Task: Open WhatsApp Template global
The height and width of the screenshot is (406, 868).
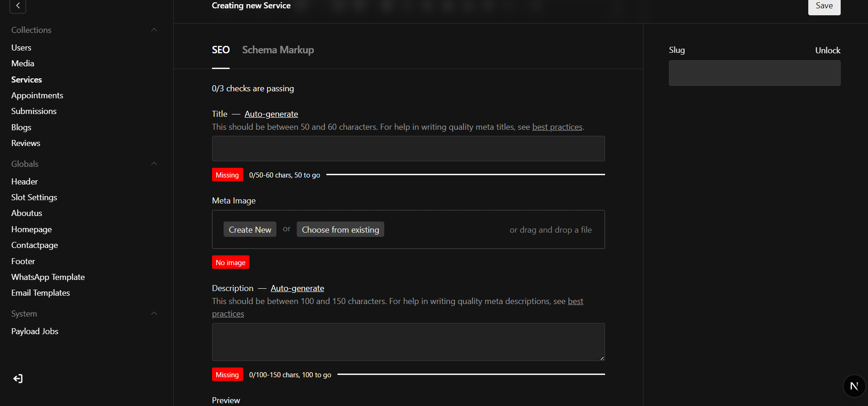Action: click(48, 277)
